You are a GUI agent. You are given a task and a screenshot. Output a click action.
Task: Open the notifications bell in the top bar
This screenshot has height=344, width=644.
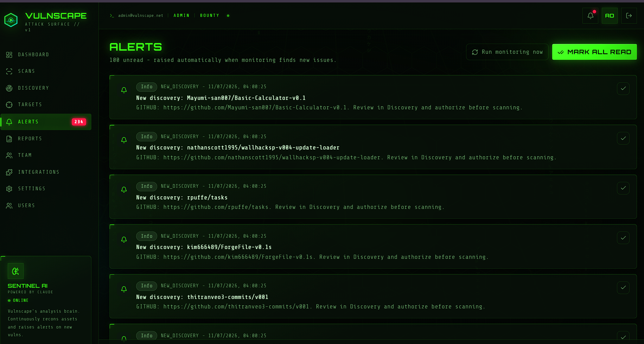coord(591,15)
